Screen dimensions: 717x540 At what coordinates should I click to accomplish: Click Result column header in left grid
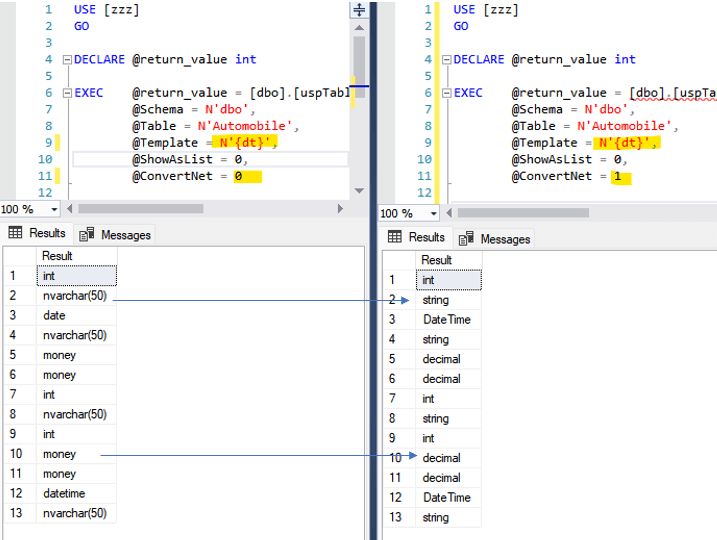76,256
